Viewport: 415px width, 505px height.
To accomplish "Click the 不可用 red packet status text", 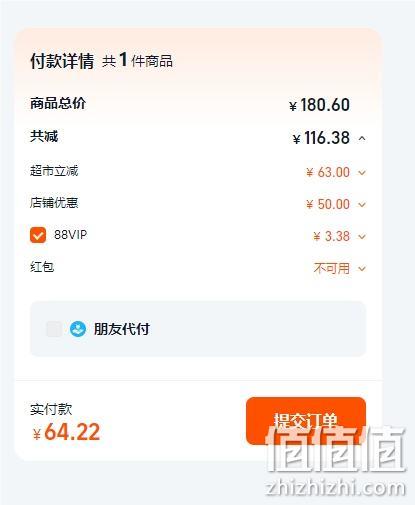I will (332, 268).
